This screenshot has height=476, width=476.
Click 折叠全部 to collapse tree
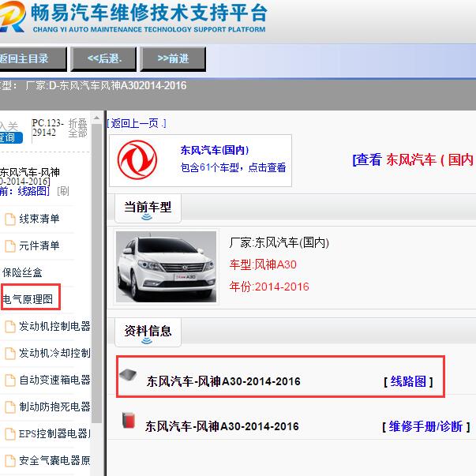point(77,128)
